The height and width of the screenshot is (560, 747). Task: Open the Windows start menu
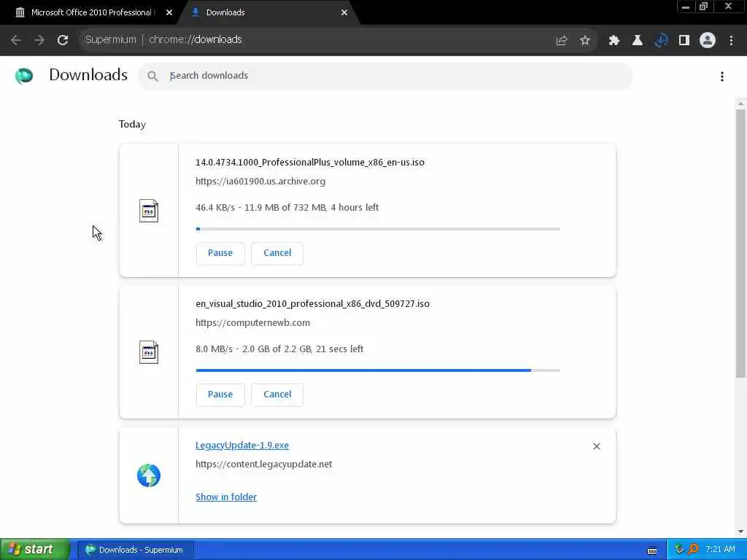pyautogui.click(x=34, y=550)
